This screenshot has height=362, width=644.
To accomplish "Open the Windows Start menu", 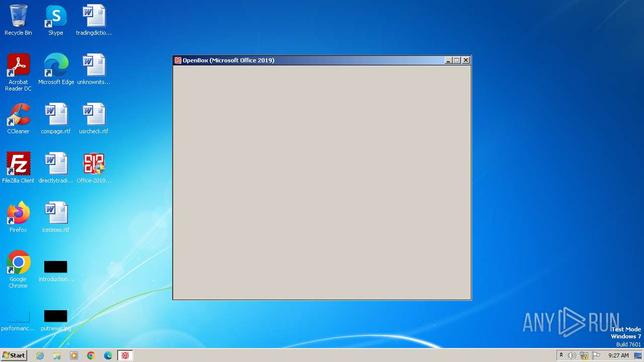I will 14,355.
